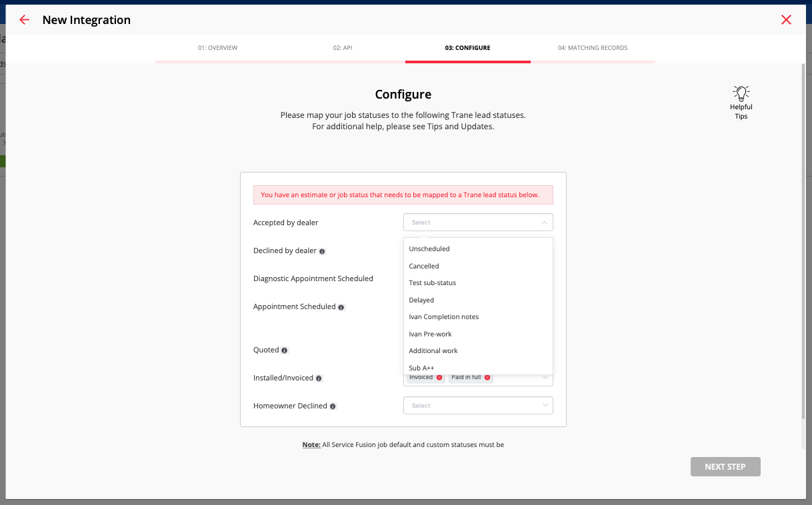Screen dimensions: 812x505
Task: Expand the Installed/Invoiced dropdown arrow
Action: point(545,378)
